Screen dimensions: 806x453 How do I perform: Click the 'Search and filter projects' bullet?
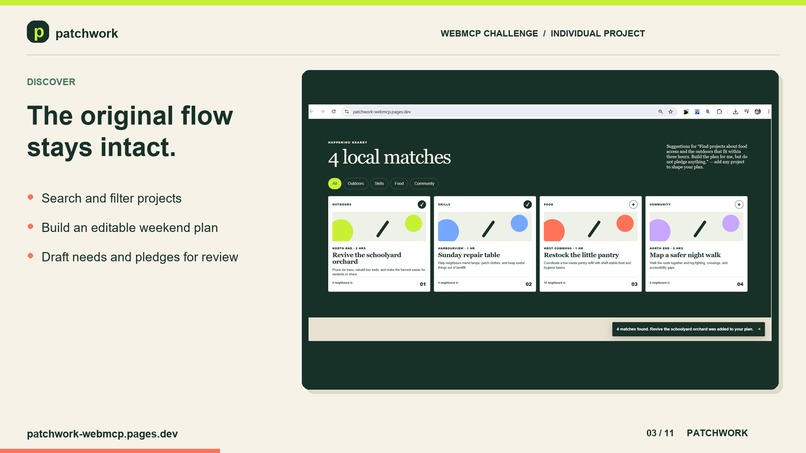(x=112, y=198)
